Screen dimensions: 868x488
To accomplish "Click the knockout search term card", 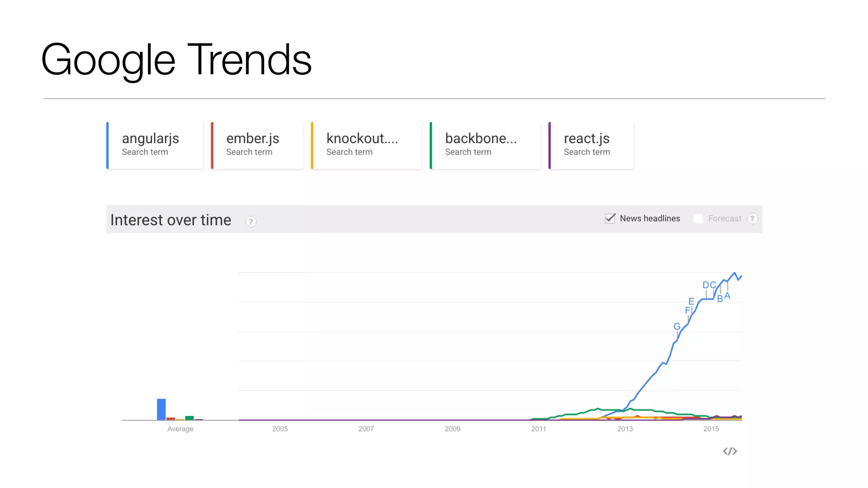I will pyautogui.click(x=367, y=145).
